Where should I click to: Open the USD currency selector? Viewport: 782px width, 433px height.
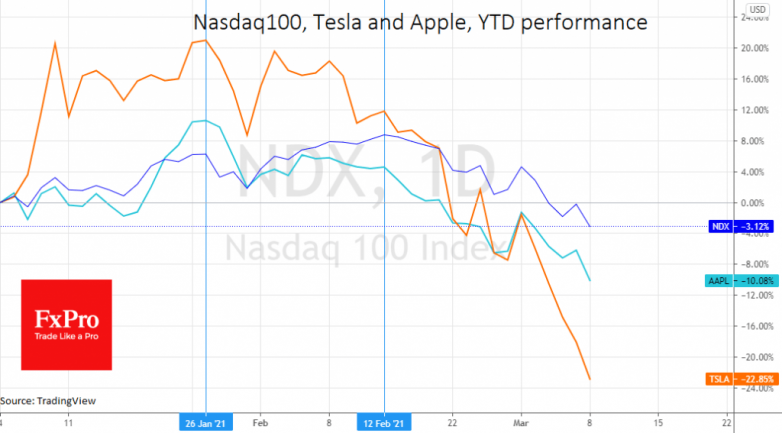click(x=758, y=9)
